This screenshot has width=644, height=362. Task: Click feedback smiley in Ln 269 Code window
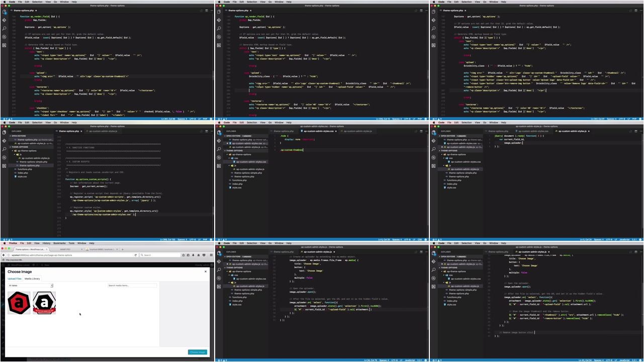[x=211, y=239]
